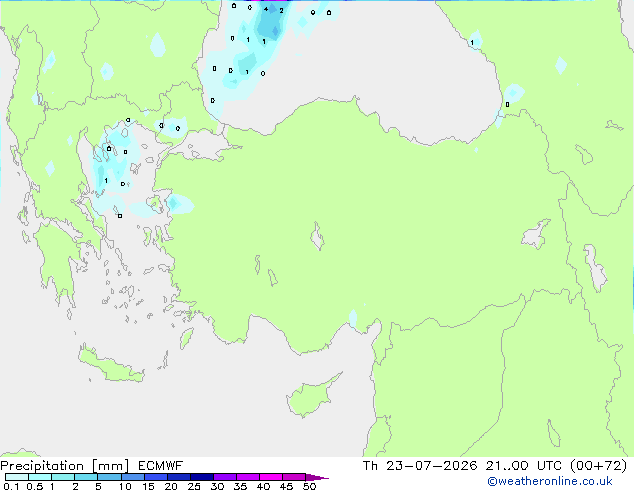Click the precipitation value "4" on the map

[266, 9]
